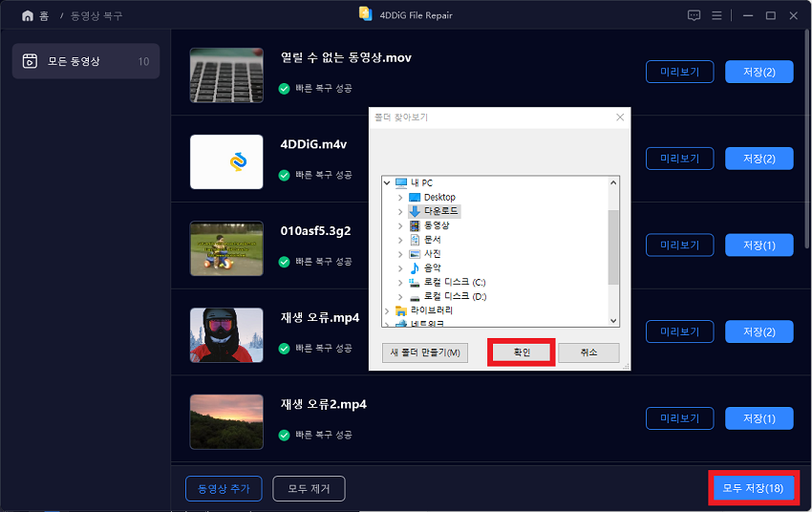
Task: Cancel the dialog with 취소
Action: pyautogui.click(x=588, y=352)
